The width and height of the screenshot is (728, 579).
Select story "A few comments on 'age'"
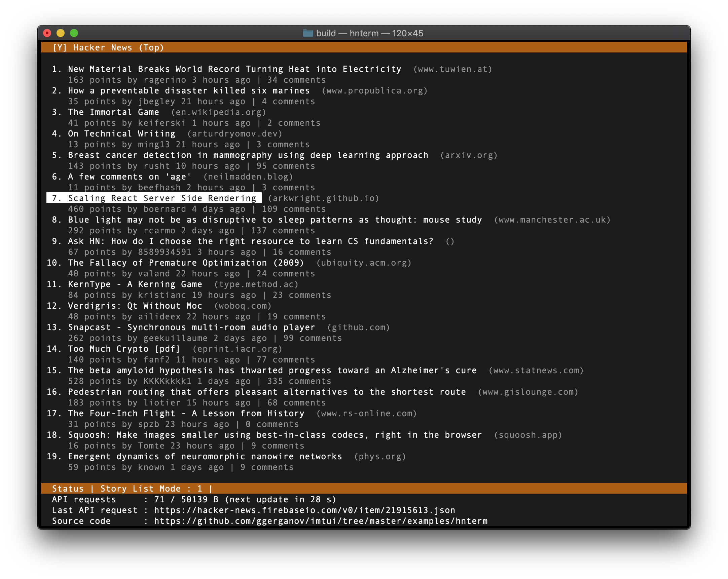click(x=130, y=177)
